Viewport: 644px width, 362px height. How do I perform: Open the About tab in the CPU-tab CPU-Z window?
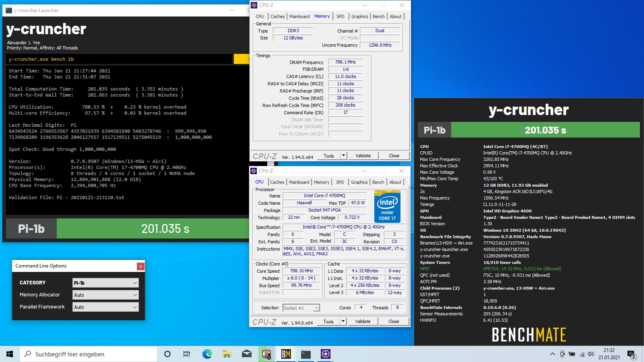395,182
